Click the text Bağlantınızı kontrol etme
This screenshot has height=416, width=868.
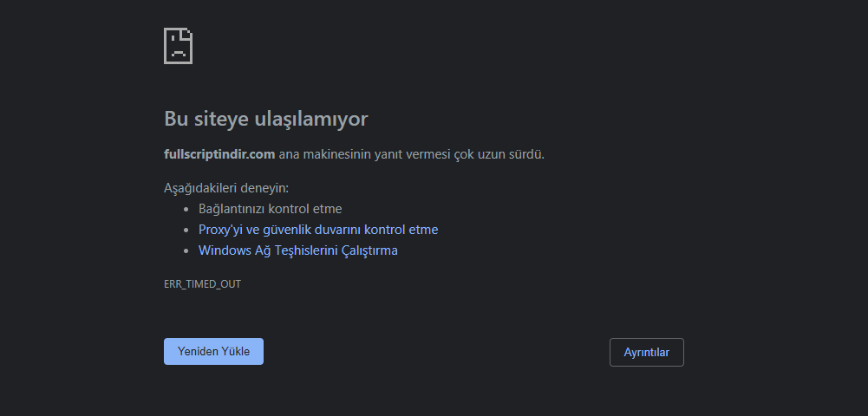[271, 209]
